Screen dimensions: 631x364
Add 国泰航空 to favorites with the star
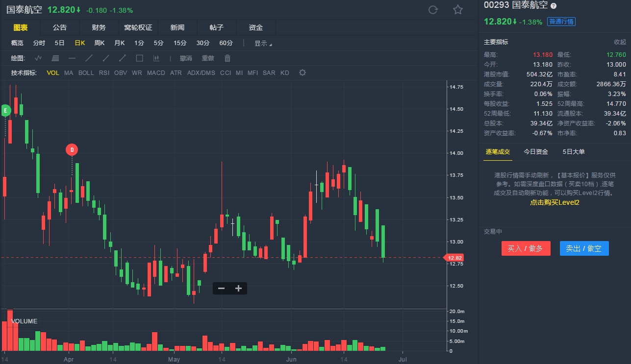458,10
